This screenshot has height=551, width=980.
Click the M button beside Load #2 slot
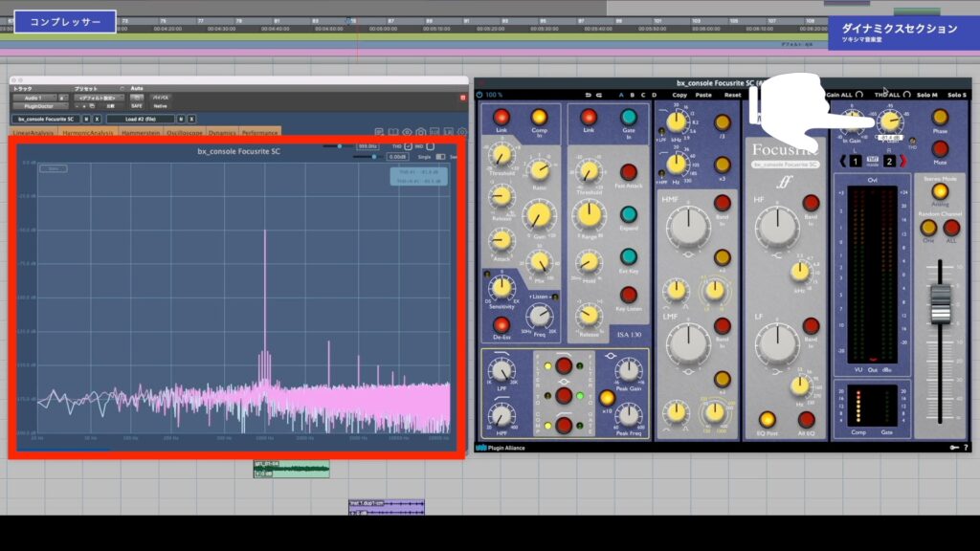(x=181, y=119)
